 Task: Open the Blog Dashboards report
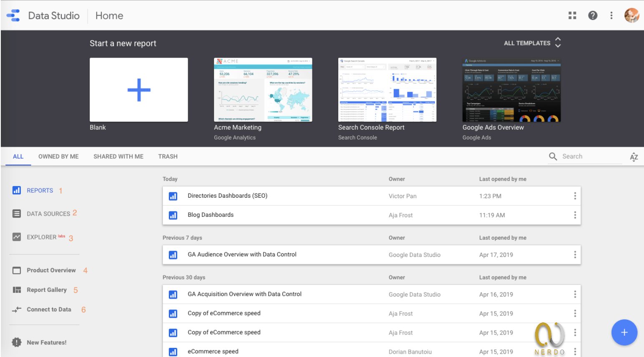click(x=211, y=215)
